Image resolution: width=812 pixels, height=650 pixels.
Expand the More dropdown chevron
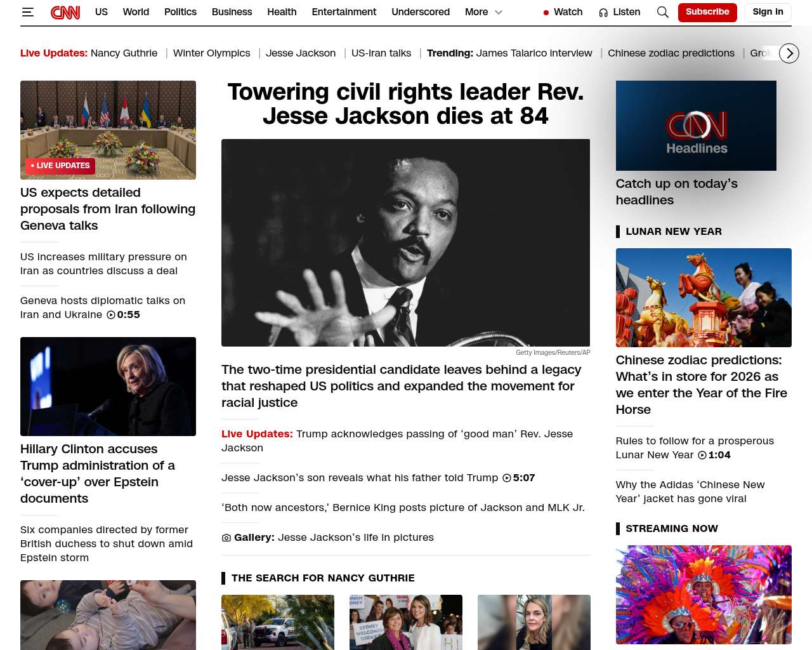click(499, 12)
